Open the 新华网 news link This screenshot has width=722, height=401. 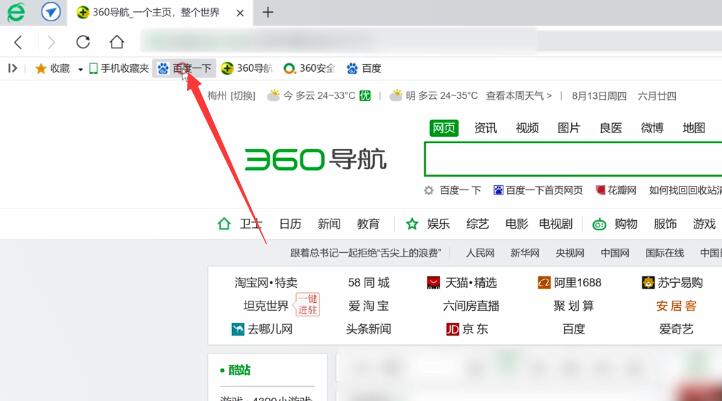[524, 253]
